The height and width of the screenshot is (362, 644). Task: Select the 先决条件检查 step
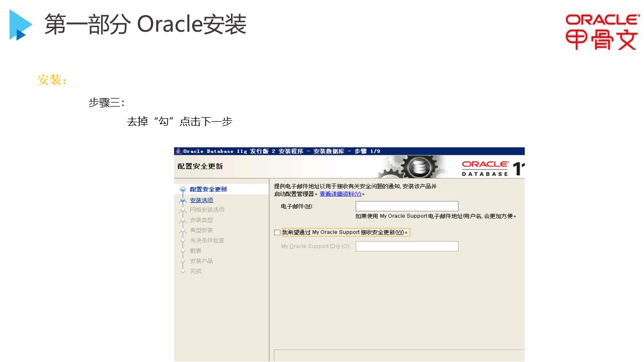click(207, 241)
